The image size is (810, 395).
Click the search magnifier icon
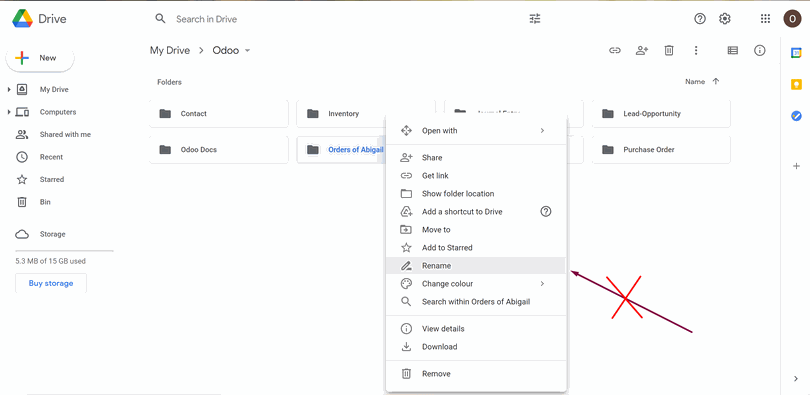click(x=161, y=19)
